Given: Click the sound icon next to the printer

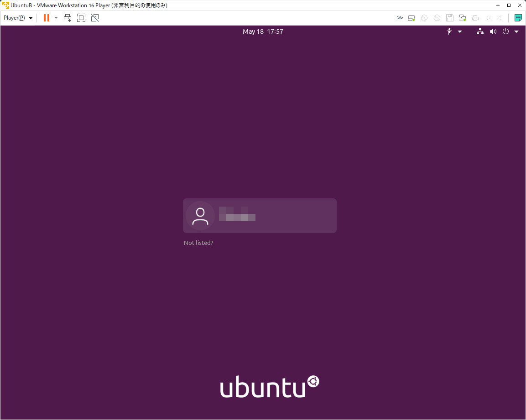Looking at the screenshot, I should click(489, 18).
